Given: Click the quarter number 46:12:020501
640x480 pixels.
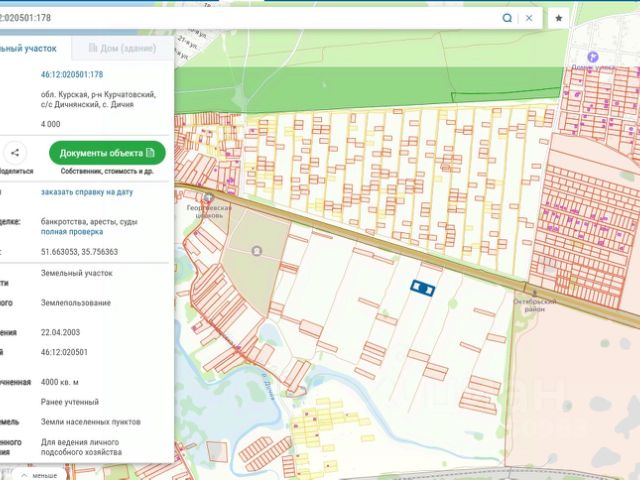Looking at the screenshot, I should (x=65, y=352).
